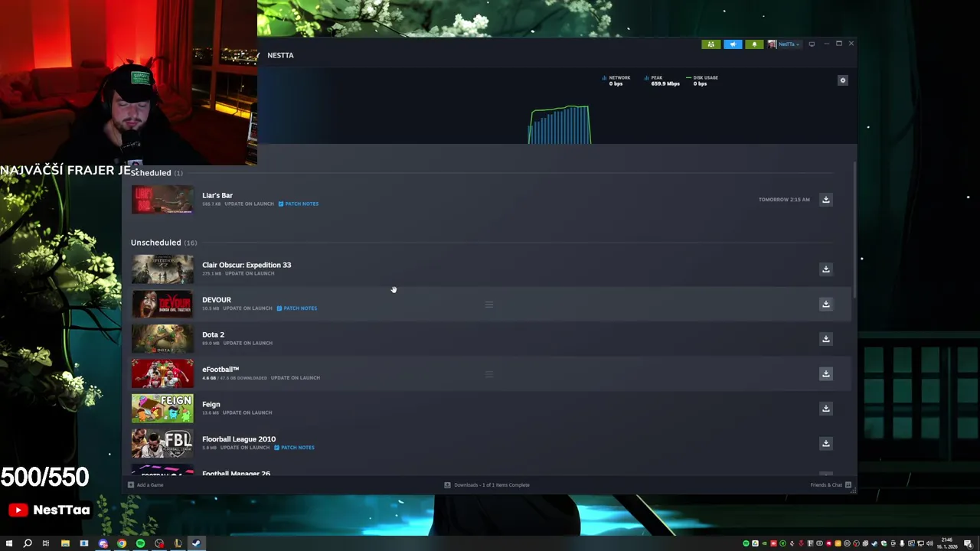Open the green friends icon in Steam header
Screen dimensions: 980x551
[710, 44]
